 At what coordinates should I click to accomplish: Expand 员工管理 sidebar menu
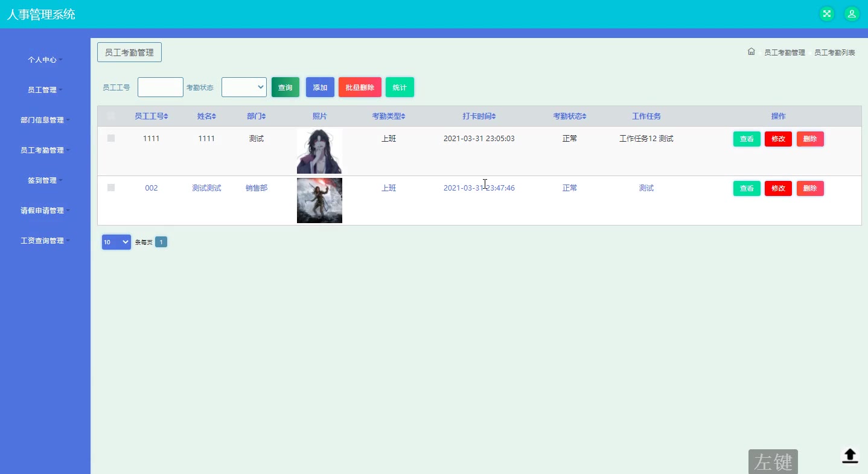pyautogui.click(x=45, y=90)
